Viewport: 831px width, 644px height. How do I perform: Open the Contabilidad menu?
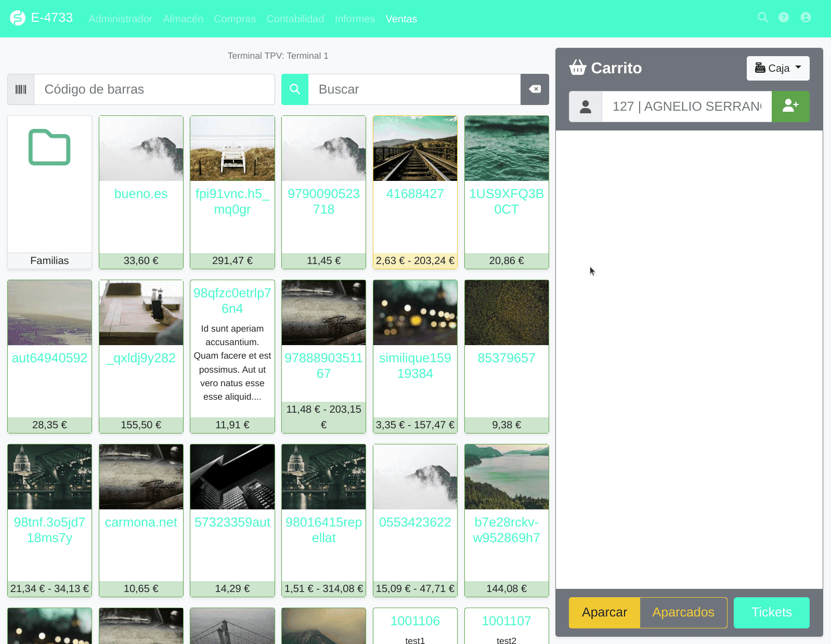(x=295, y=19)
